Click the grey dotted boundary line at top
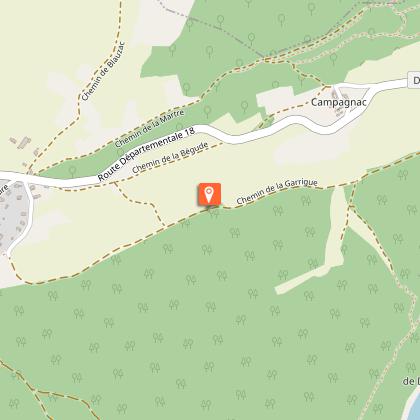The height and width of the screenshot is (420, 420). [213, 28]
